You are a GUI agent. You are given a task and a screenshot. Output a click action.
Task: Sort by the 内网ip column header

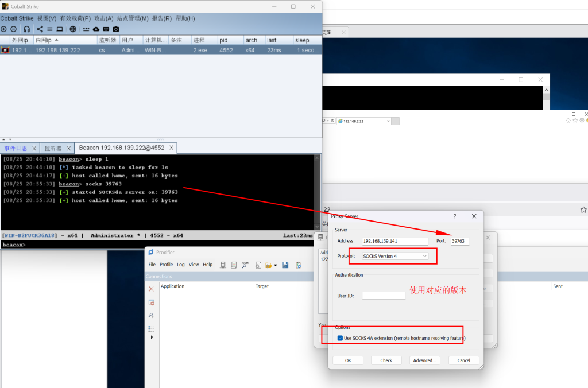(65, 40)
